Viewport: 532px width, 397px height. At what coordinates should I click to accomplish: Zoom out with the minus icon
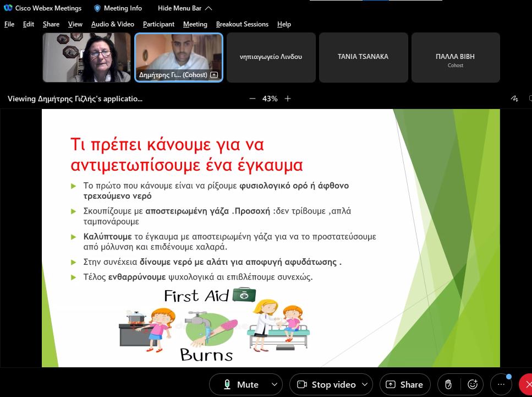coord(253,99)
